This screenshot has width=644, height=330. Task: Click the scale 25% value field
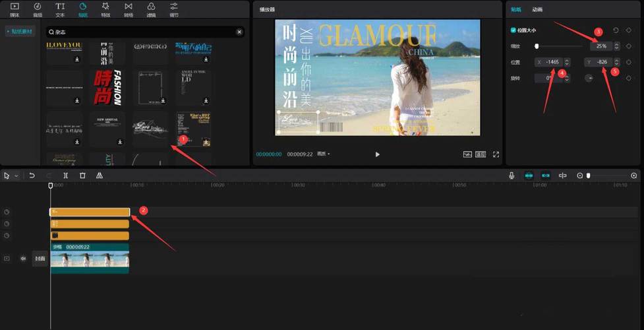point(602,46)
